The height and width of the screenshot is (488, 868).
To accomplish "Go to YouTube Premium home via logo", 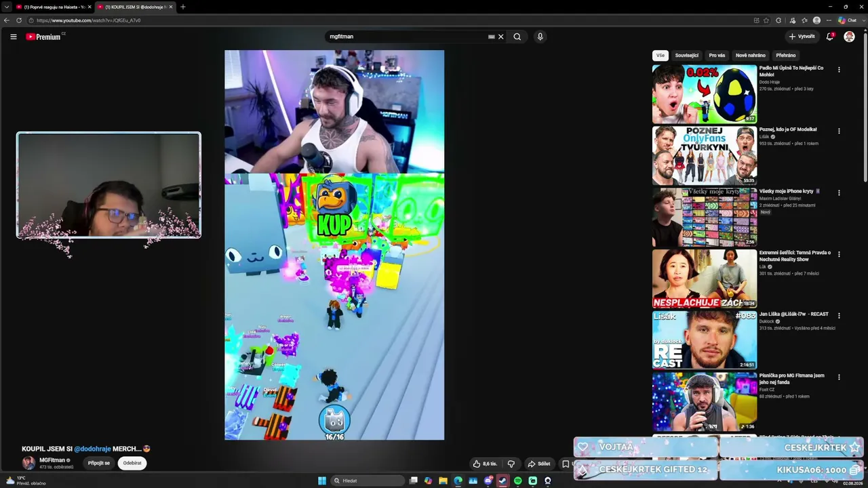I will pyautogui.click(x=44, y=37).
